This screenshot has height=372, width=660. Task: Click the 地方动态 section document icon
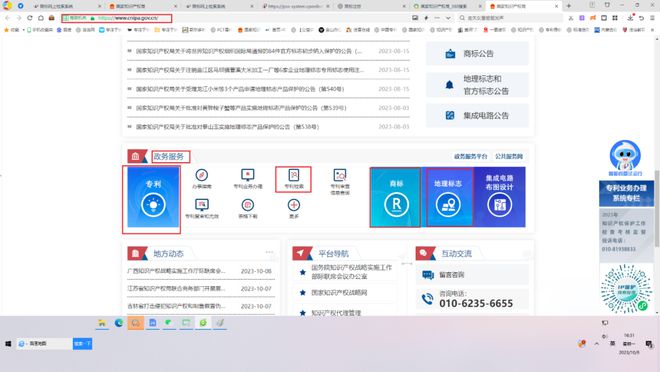[136, 253]
